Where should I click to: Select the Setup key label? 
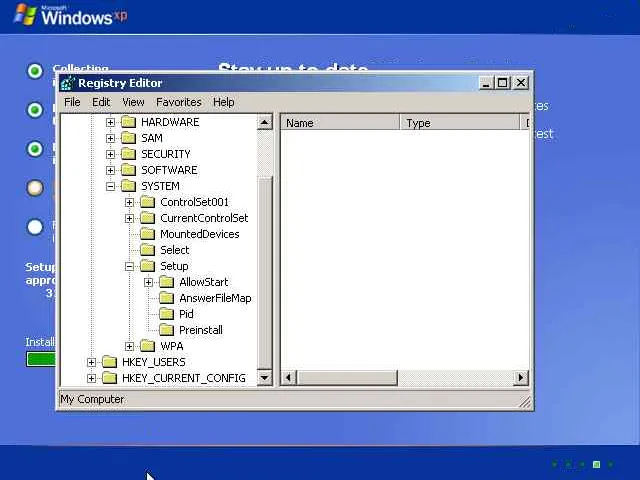point(174,266)
